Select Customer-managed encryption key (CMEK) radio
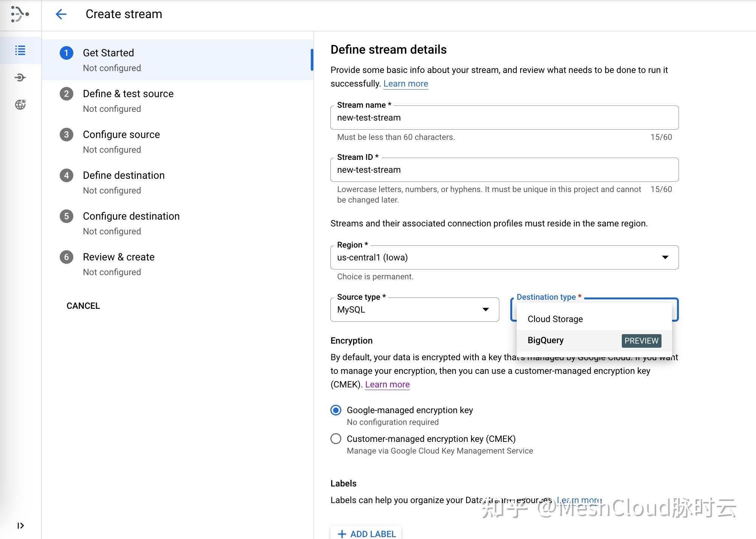This screenshot has height=539, width=756. 336,439
